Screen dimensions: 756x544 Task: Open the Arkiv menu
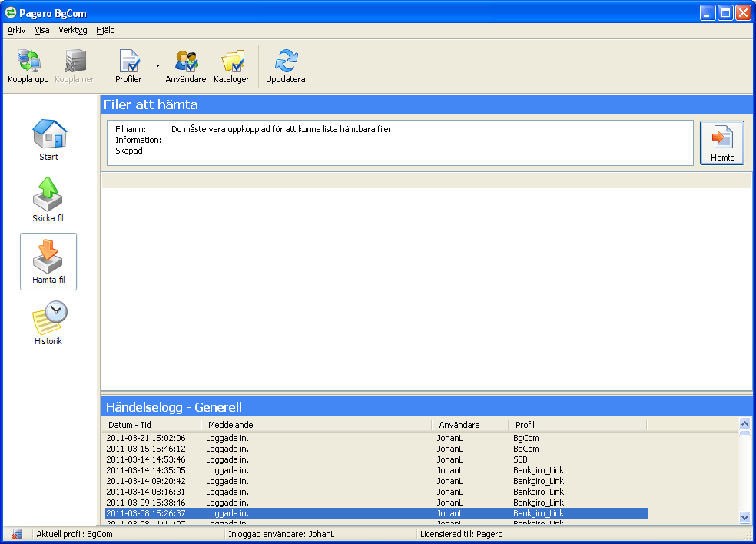click(16, 30)
